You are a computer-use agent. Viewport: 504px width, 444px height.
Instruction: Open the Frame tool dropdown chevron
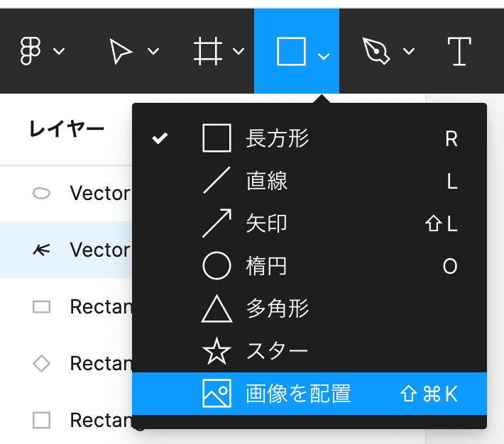point(239,52)
